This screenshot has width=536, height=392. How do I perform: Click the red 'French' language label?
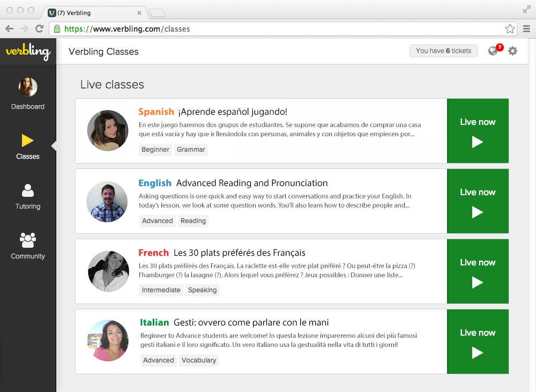pyautogui.click(x=153, y=253)
